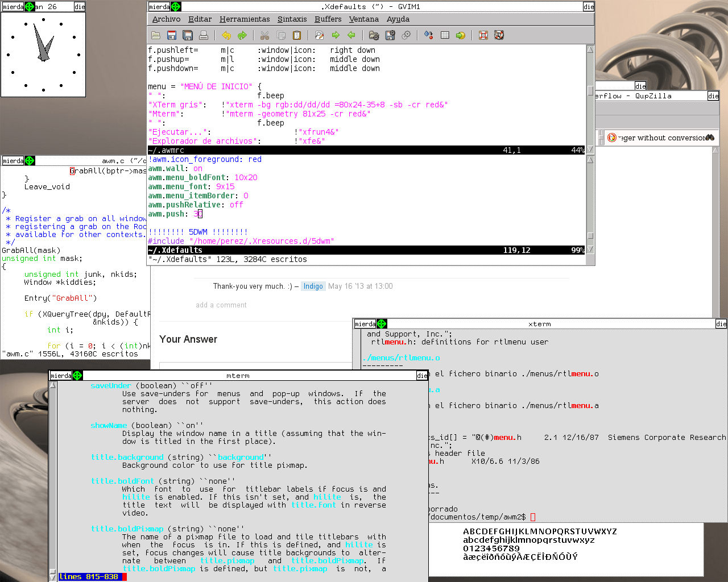Click the Open file icon in GVim toolbar

coord(156,35)
